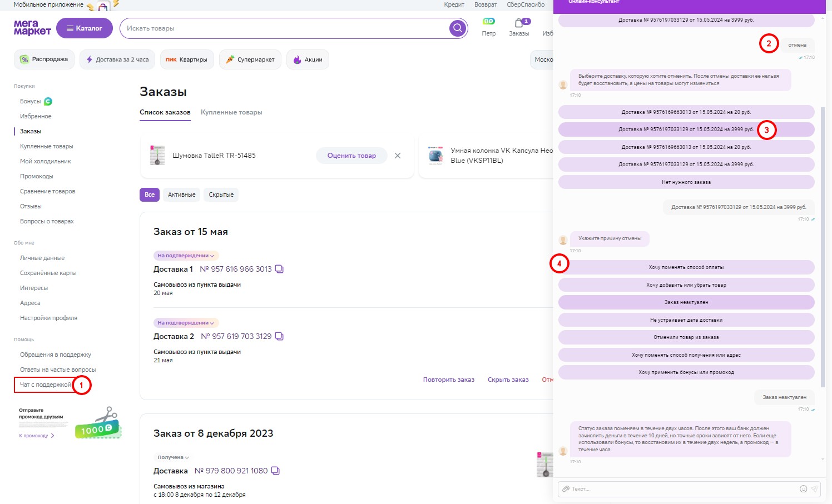This screenshot has width=832, height=504.
Task: Click the send message icon in chat
Action: point(814,489)
